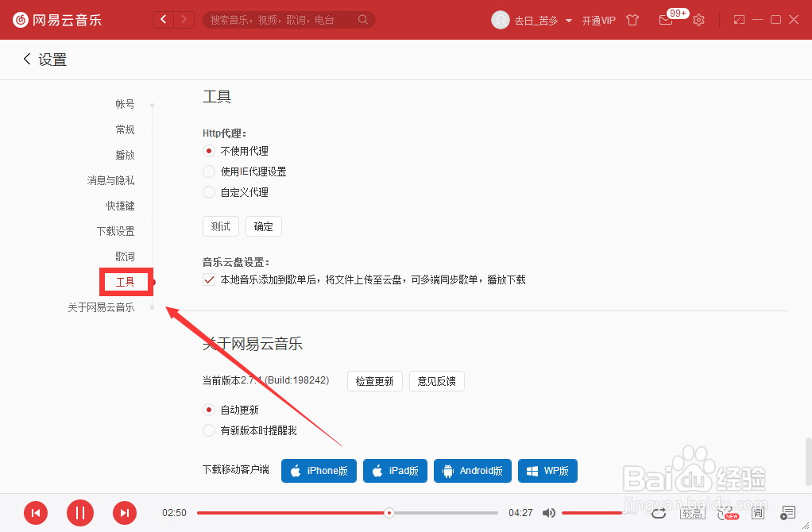This screenshot has height=532, width=812.
Task: Select 使用IE代理设置 radio option
Action: [209, 172]
